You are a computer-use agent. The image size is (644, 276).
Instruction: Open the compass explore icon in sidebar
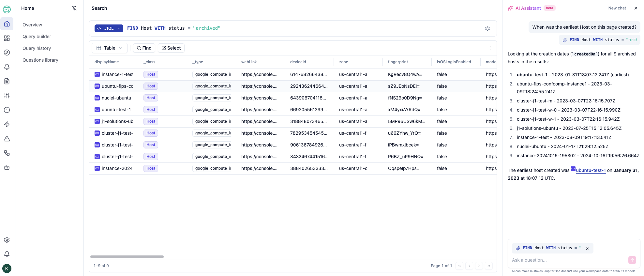[x=7, y=53]
